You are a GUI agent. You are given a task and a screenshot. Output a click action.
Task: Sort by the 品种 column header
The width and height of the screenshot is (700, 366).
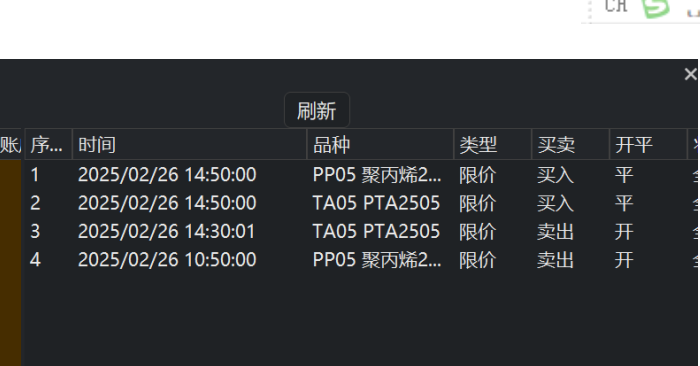[380, 145]
